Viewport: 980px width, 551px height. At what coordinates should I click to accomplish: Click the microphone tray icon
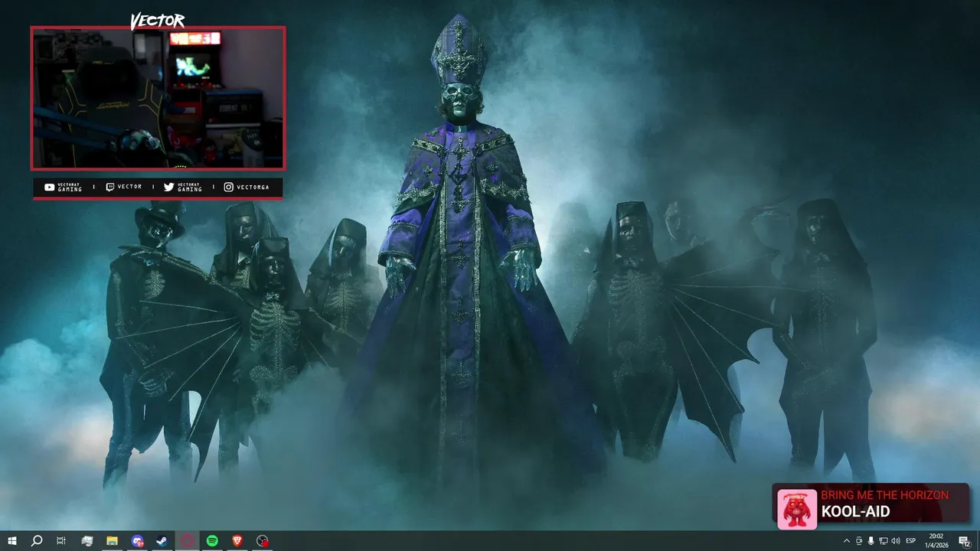click(x=871, y=541)
